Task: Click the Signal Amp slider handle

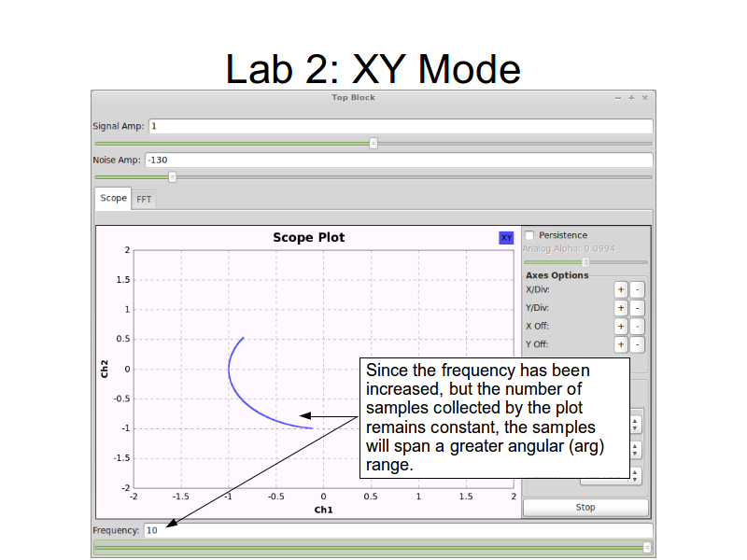Action: pyautogui.click(x=373, y=143)
